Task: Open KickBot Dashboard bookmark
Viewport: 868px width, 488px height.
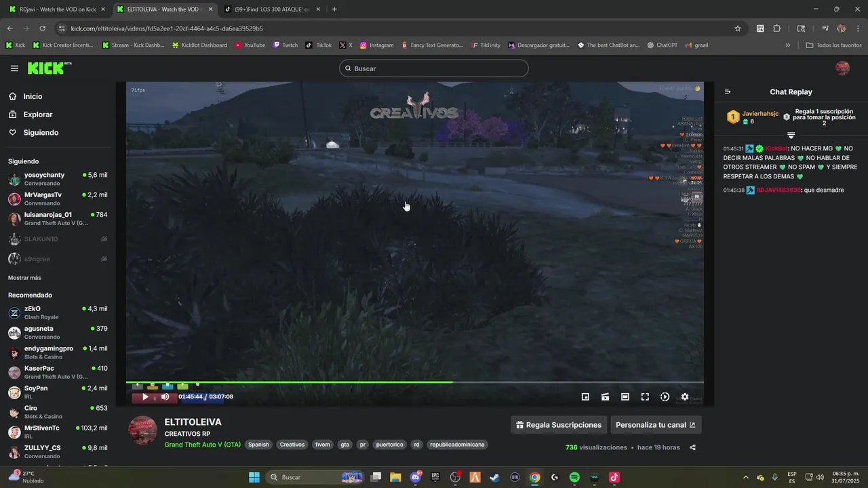Action: (x=199, y=45)
